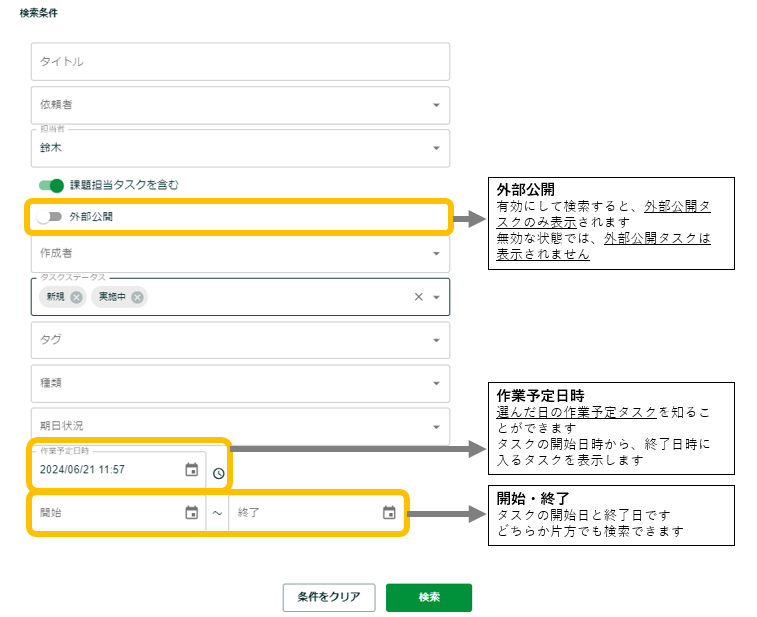Open the 担当者 dropdown showing 鈴木
Viewport: 757px width, 617px height.
pyautogui.click(x=436, y=149)
